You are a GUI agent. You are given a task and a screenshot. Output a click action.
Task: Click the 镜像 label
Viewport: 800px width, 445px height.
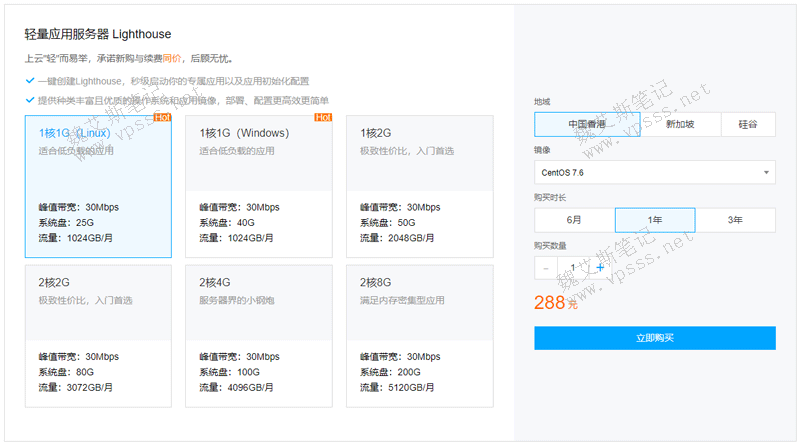[542, 150]
